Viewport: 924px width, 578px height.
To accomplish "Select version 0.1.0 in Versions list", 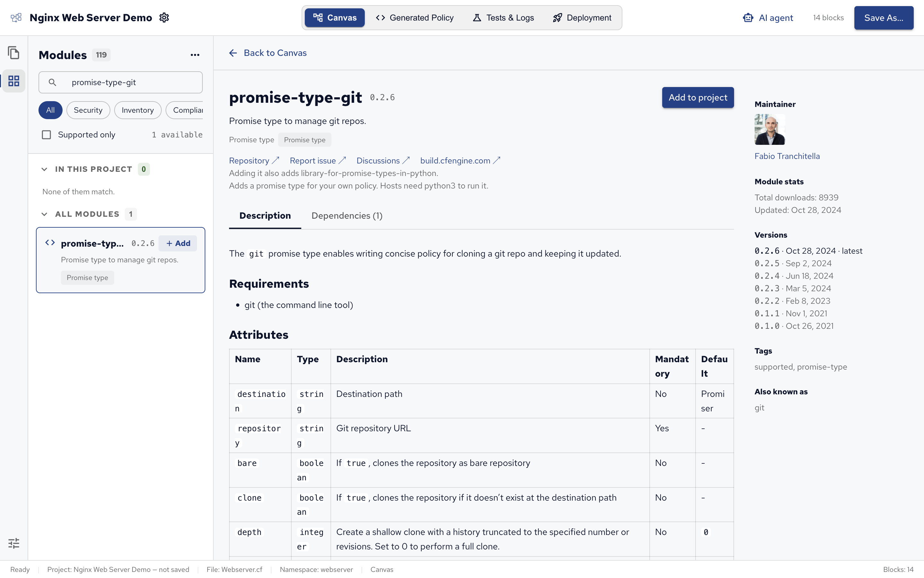I will pyautogui.click(x=794, y=326).
